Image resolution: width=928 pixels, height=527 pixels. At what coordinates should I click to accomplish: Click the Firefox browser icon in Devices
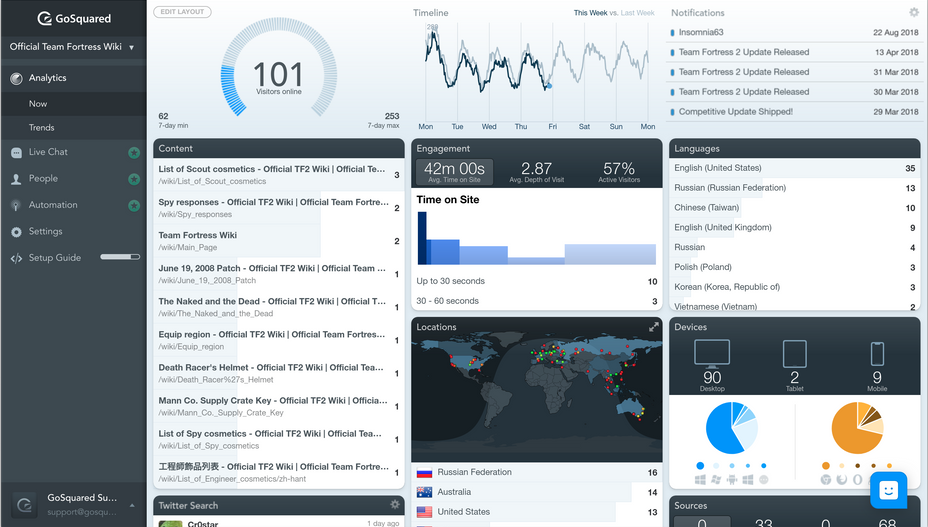tap(842, 480)
